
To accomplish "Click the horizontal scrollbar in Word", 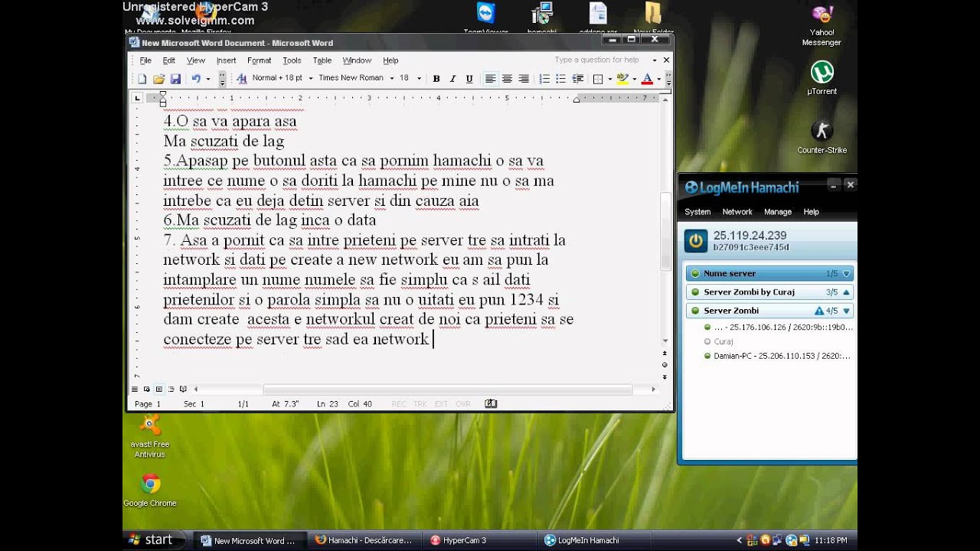I will point(448,390).
